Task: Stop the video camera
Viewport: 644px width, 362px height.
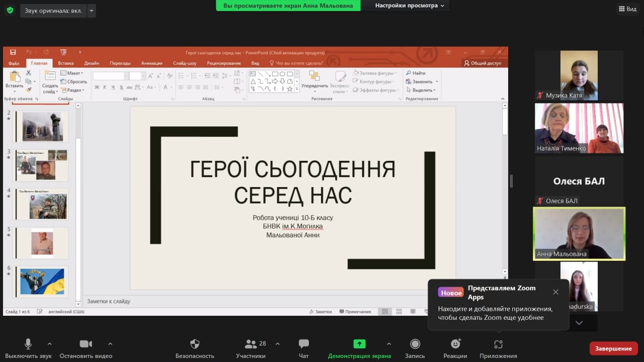Action: coord(86,344)
